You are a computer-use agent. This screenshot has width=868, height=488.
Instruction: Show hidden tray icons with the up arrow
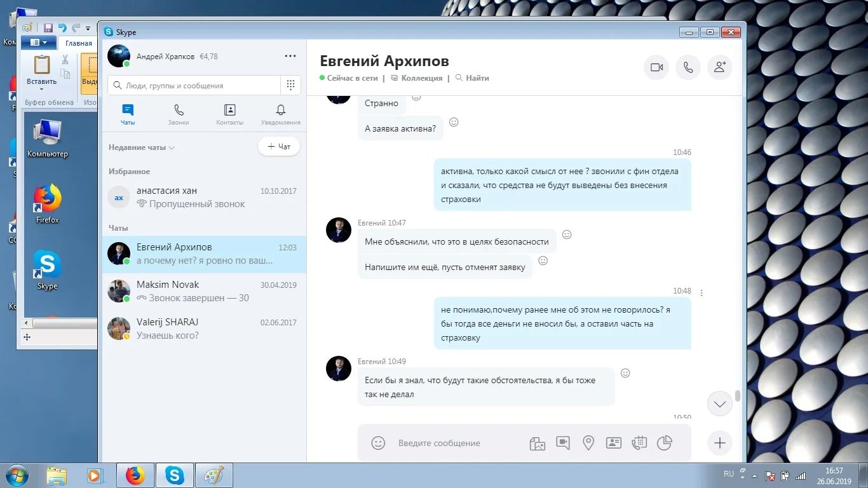(x=754, y=475)
